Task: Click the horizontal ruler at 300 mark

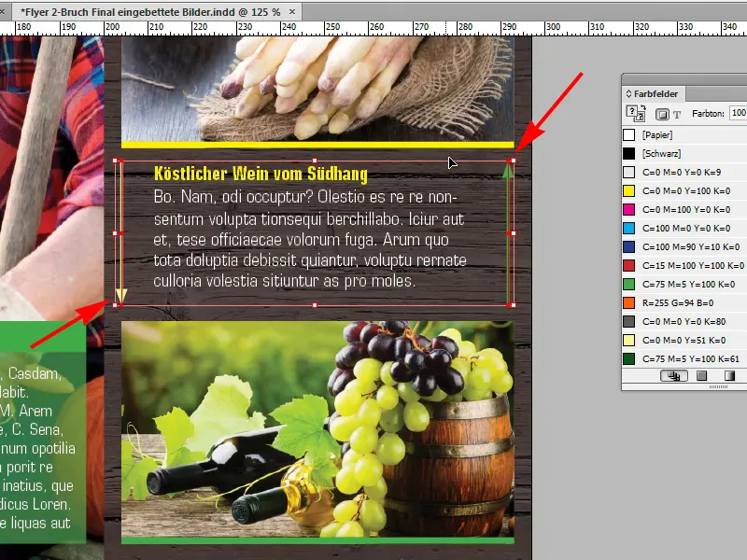Action: [x=553, y=28]
